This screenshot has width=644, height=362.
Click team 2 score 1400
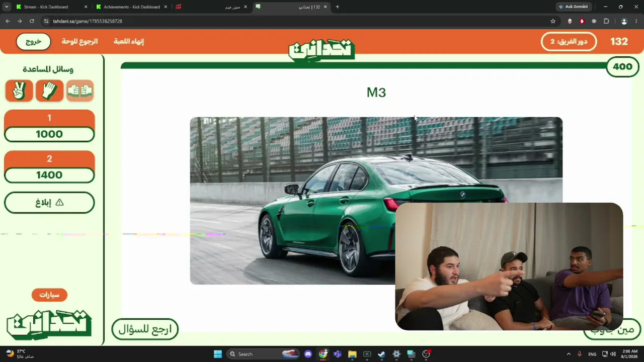[49, 175]
